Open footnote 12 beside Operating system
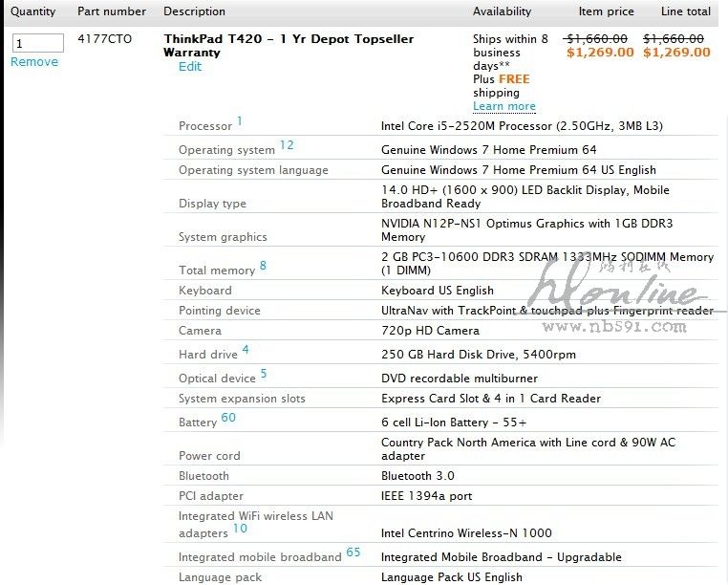Viewport: 728px width, 585px height. [287, 145]
